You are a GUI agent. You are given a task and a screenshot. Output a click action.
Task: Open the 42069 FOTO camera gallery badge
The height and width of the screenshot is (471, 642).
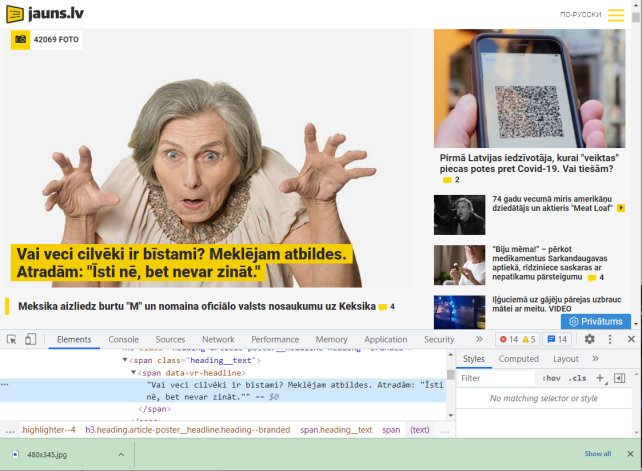click(45, 39)
